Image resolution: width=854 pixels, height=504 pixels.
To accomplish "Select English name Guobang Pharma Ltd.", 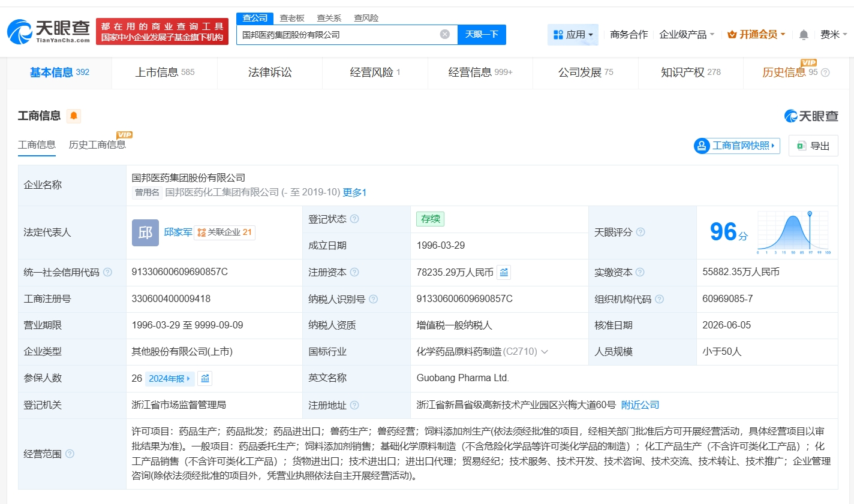I will [463, 378].
